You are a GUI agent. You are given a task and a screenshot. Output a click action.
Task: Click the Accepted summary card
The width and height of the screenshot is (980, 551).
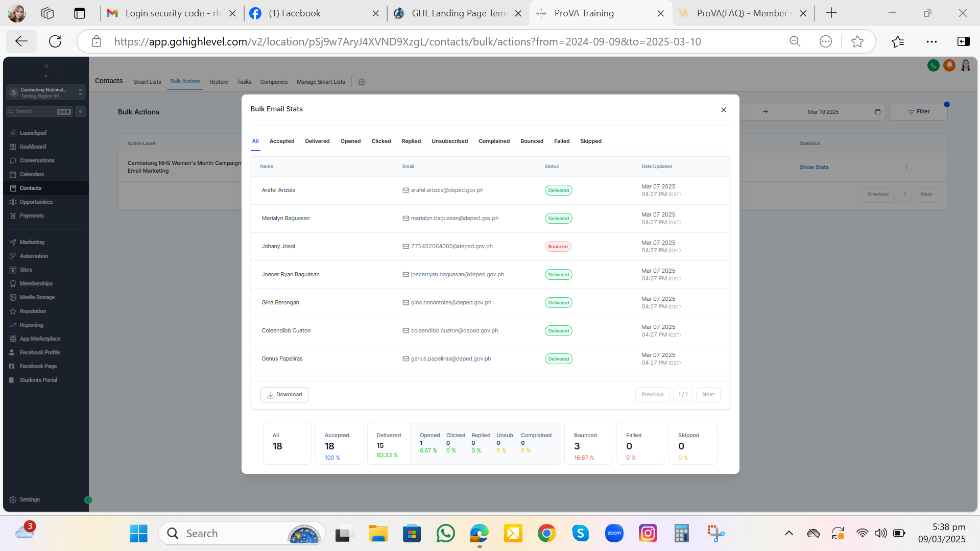[339, 443]
